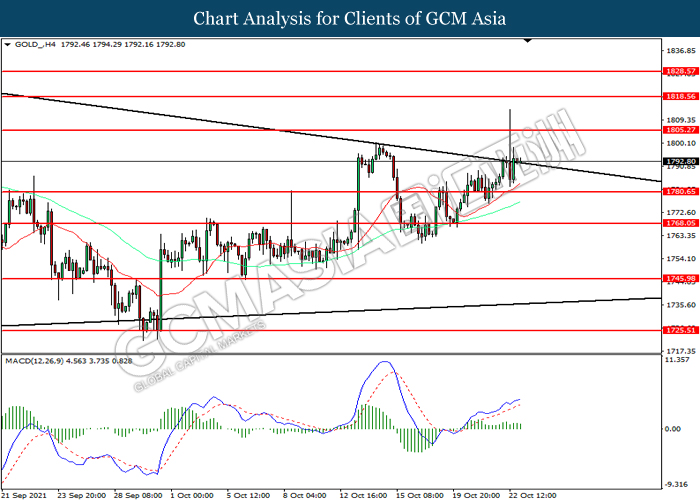Click the 5 Oct 12:00 time label
Screen dimensions: 700x500
pyautogui.click(x=248, y=496)
